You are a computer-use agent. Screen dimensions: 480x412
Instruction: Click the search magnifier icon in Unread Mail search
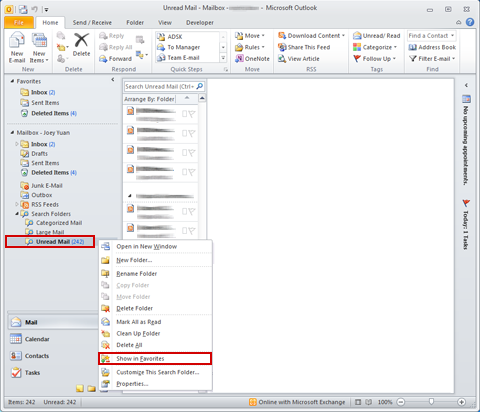pyautogui.click(x=199, y=86)
